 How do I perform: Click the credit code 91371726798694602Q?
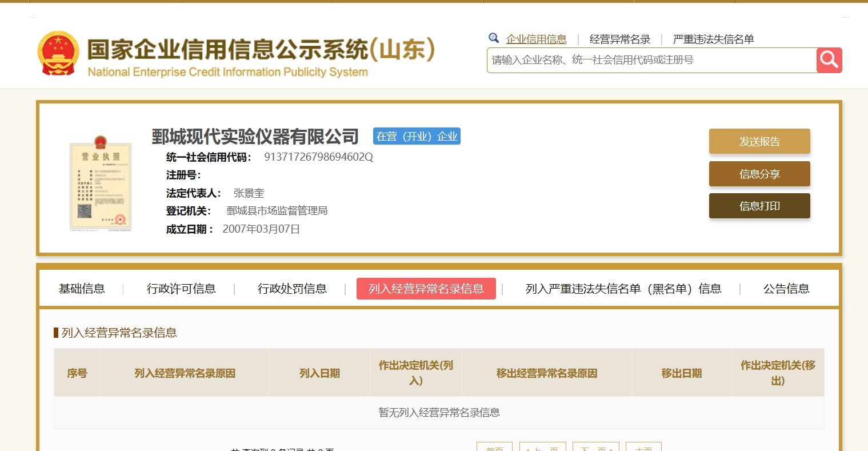click(318, 157)
